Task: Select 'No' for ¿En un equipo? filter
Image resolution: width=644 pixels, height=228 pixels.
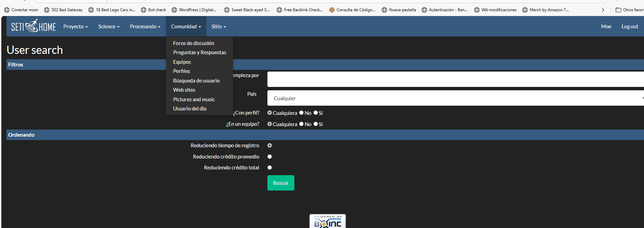Action: click(302, 124)
